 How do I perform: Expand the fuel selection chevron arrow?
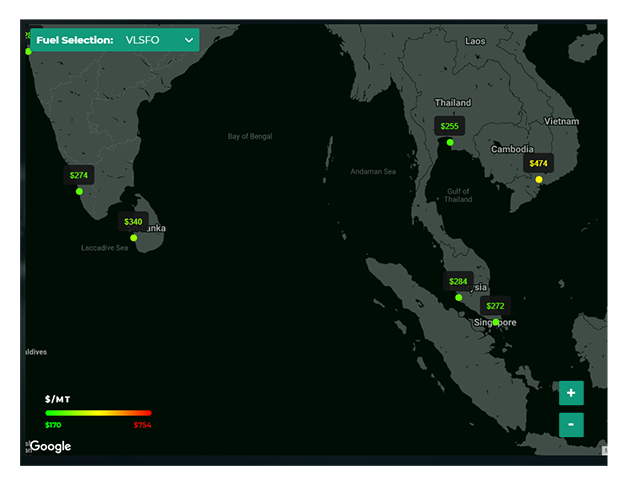coord(189,40)
